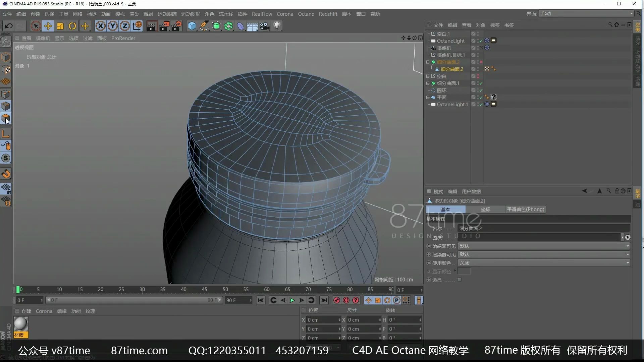Toggle off the red X on 细分曲面.2
Viewport: 644px width, 362px height.
481,62
